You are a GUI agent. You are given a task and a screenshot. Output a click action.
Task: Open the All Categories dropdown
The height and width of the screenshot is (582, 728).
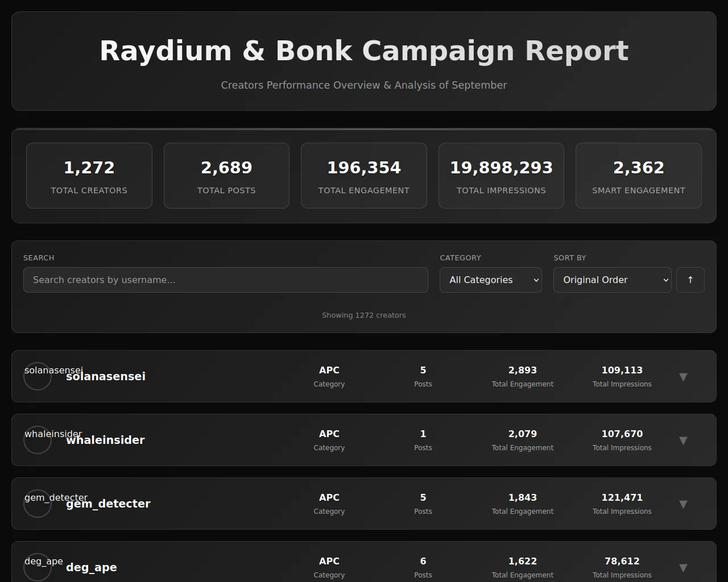click(x=491, y=280)
